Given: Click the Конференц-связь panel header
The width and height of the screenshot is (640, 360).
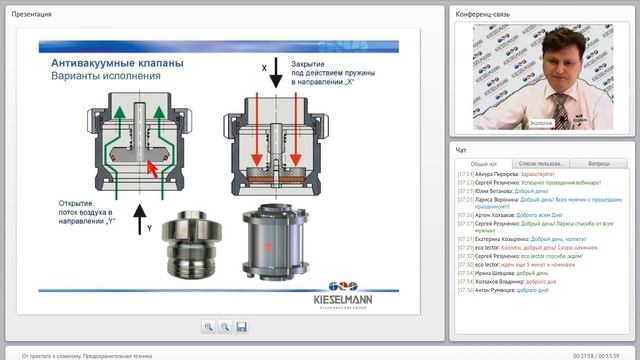Looking at the screenshot, I should click(x=482, y=14).
